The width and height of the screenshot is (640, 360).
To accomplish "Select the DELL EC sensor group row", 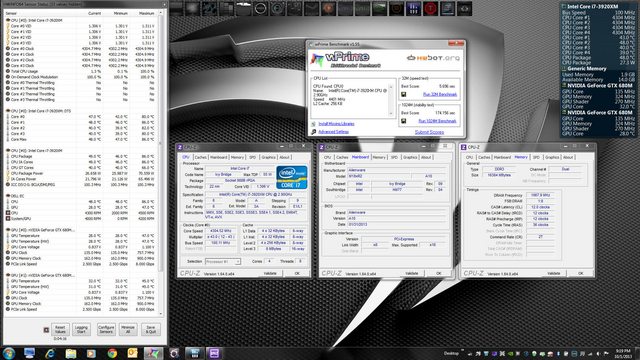I will [x=81, y=196].
